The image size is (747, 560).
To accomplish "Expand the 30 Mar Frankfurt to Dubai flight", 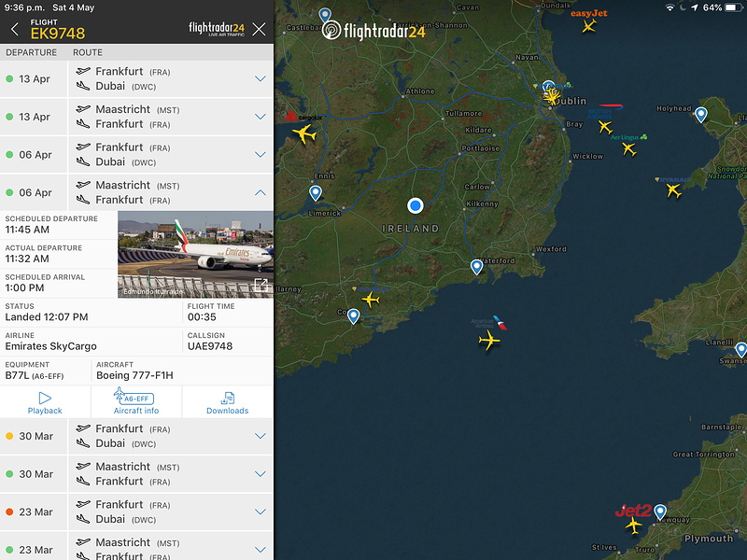I will point(261,436).
